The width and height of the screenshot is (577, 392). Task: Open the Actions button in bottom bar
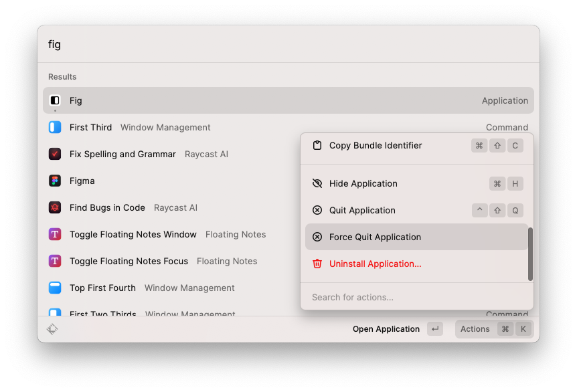point(494,328)
